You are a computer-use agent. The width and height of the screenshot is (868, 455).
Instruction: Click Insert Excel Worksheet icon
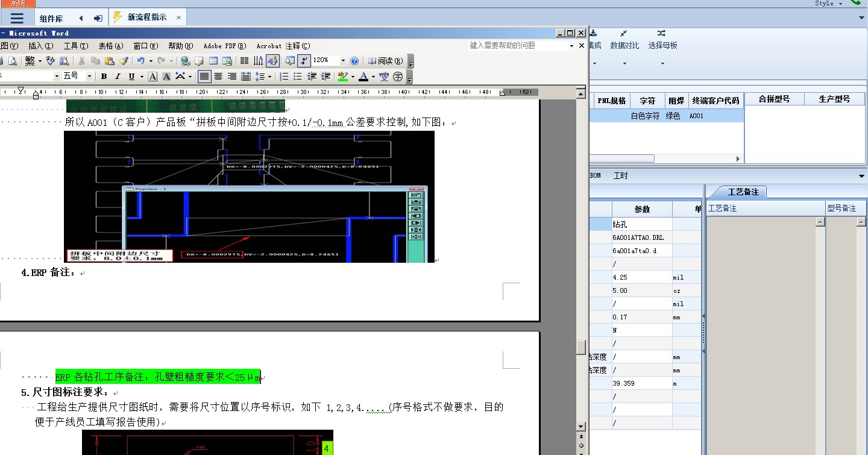[x=227, y=61]
